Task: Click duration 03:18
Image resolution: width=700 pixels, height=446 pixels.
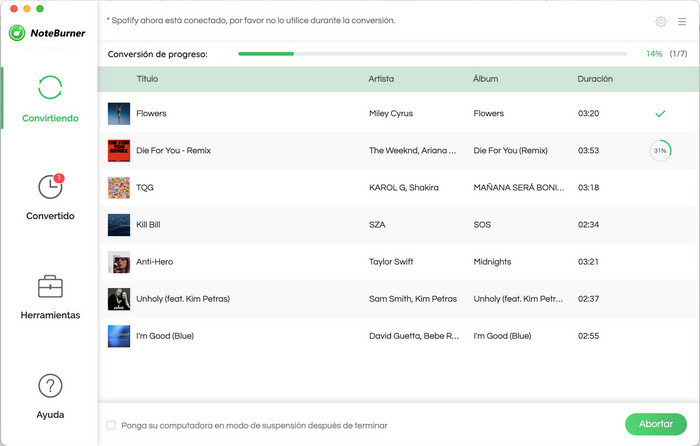Action: pos(588,188)
